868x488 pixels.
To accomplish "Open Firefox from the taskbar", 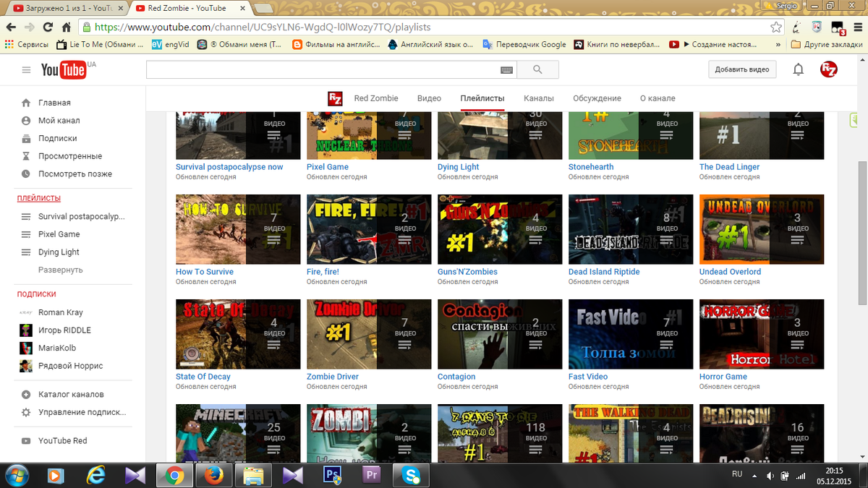I will point(214,475).
